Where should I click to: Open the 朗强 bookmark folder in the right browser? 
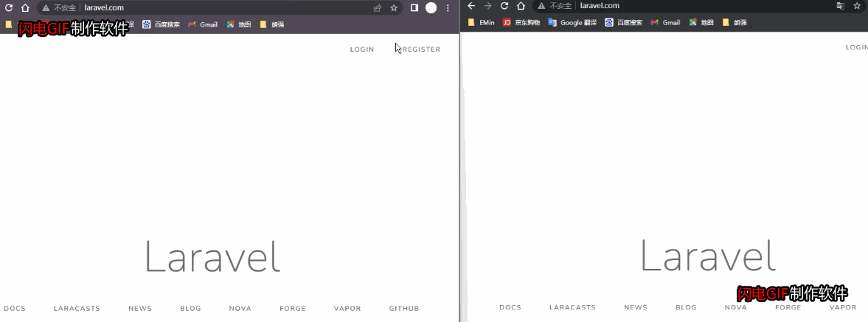click(x=735, y=22)
